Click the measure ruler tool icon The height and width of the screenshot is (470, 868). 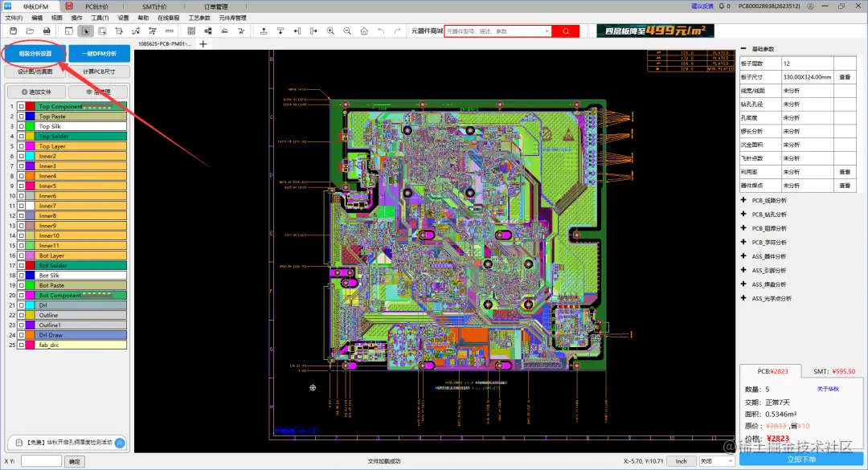170,31
